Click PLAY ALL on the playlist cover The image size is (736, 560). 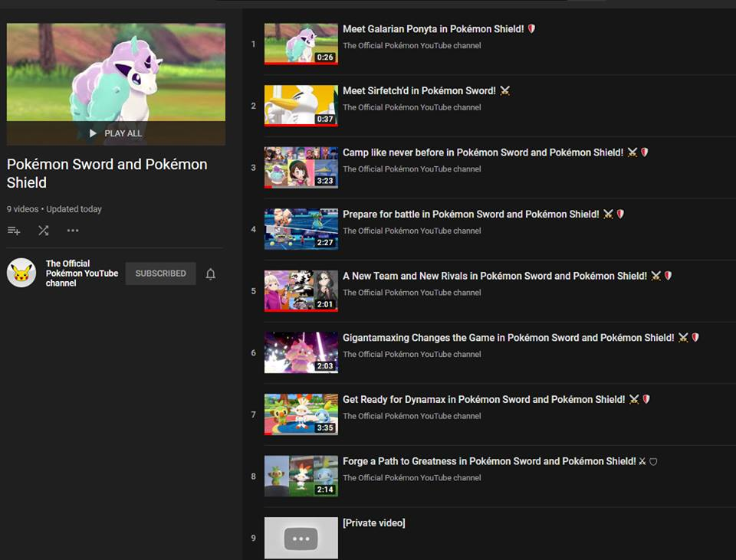pos(116,133)
